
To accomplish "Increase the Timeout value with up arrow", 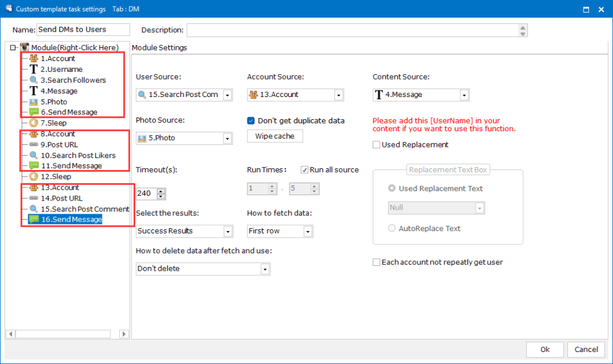I will pos(161,191).
